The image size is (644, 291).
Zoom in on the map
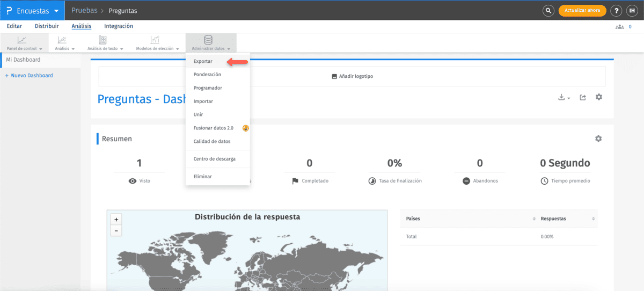point(116,219)
